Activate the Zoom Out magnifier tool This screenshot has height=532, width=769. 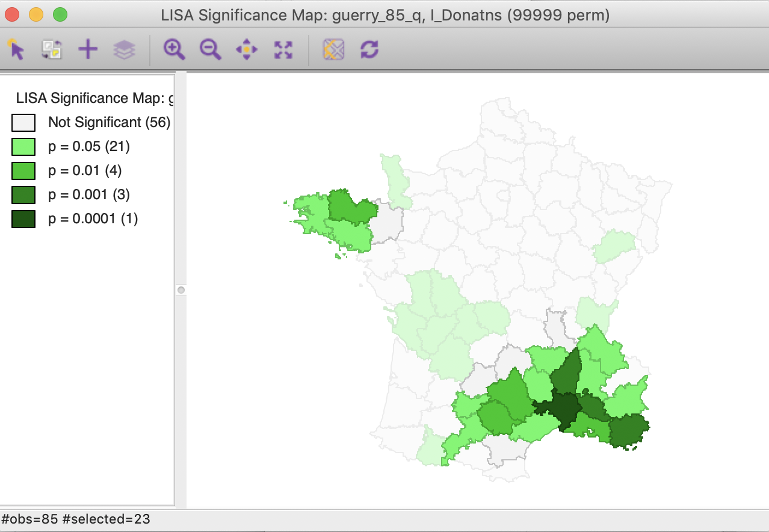point(210,49)
